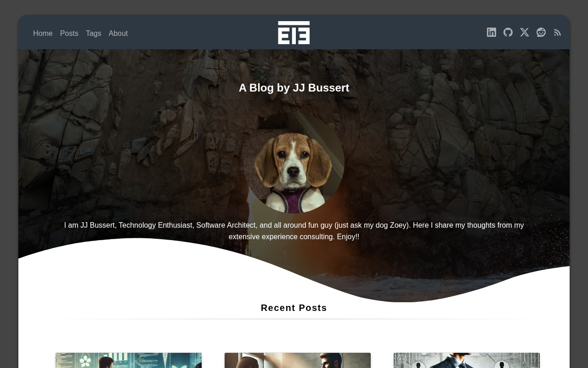Go to the Home nav item
The image size is (588, 368).
click(43, 33)
